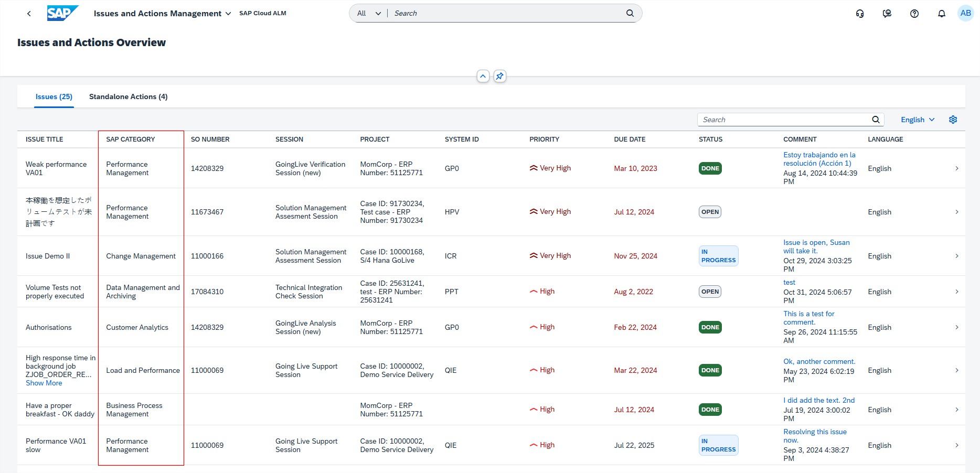The image size is (980, 473).
Task: Pin the page header
Action: click(x=500, y=76)
